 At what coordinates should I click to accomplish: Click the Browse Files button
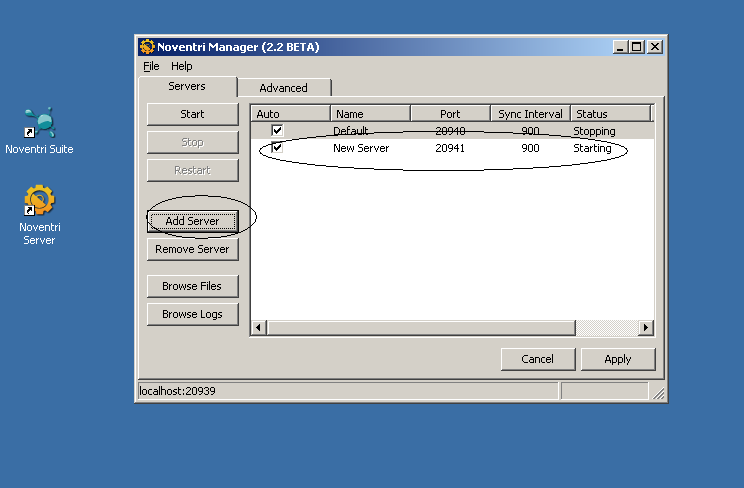tap(192, 286)
